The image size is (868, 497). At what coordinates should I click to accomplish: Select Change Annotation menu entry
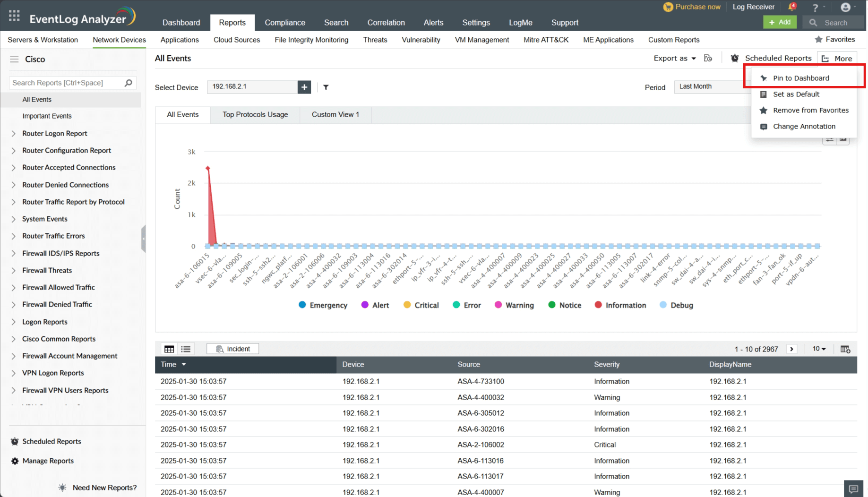804,126
